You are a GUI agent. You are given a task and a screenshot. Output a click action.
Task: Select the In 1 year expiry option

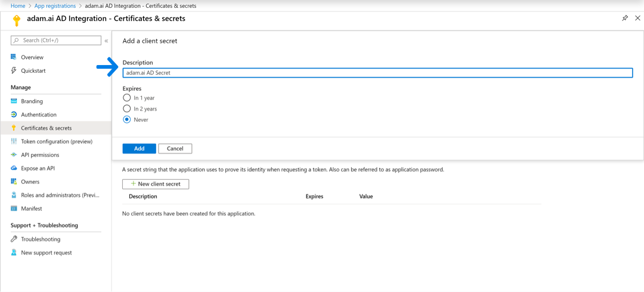tap(127, 98)
